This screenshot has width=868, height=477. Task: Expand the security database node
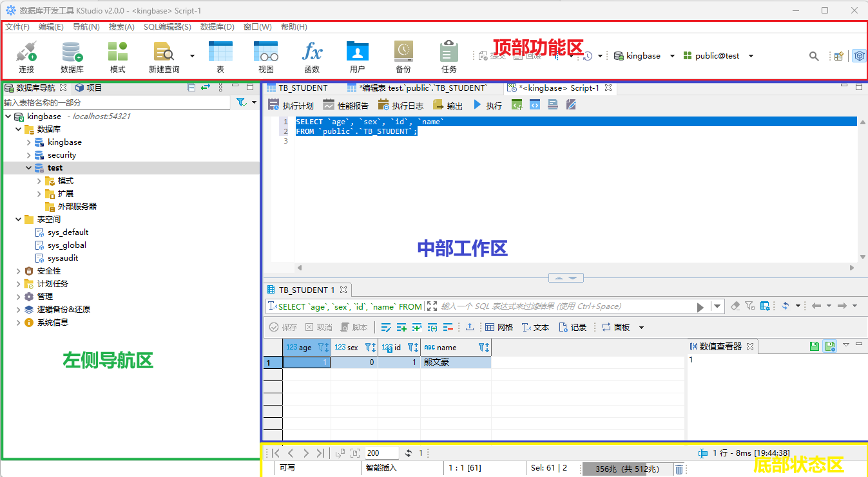[x=29, y=155]
